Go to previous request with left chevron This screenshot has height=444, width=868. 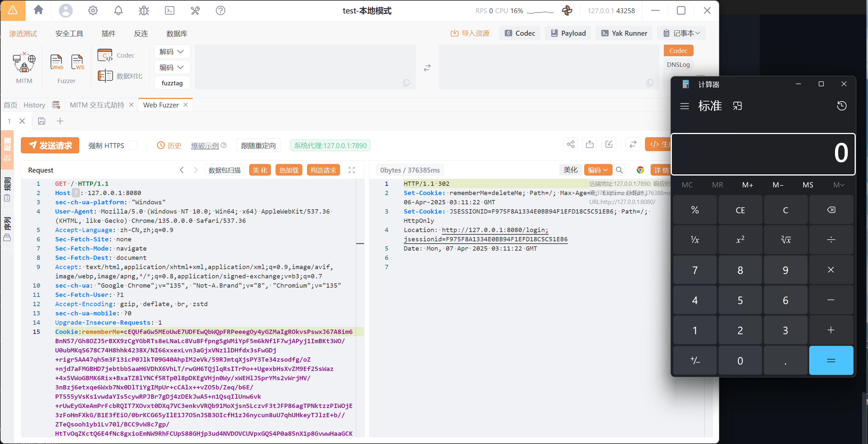click(182, 170)
